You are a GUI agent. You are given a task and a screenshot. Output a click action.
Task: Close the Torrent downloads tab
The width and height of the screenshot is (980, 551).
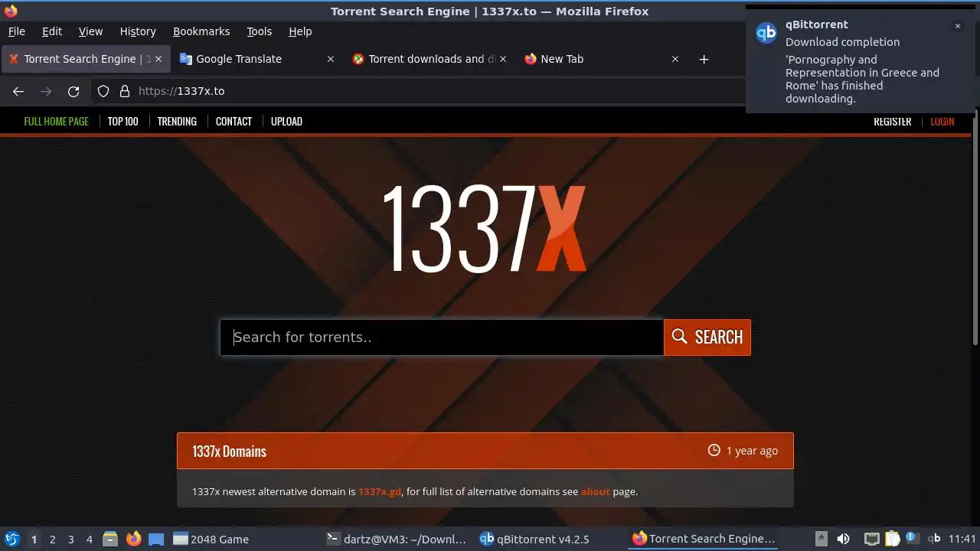tap(503, 59)
